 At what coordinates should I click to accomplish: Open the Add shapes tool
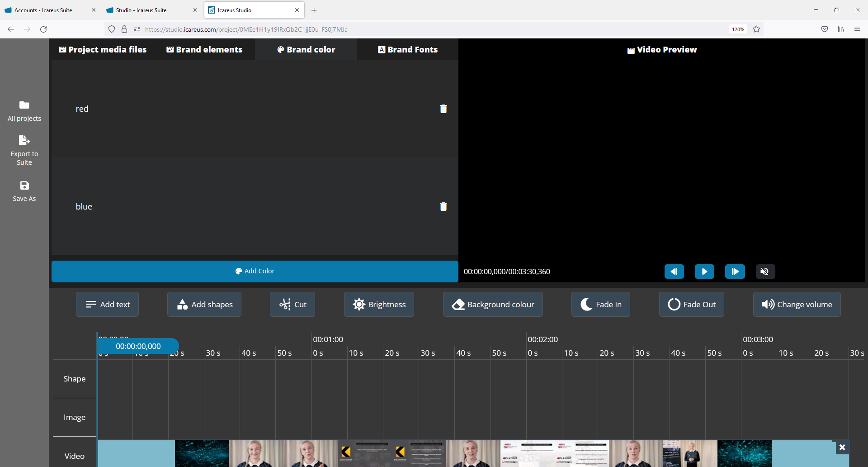204,305
